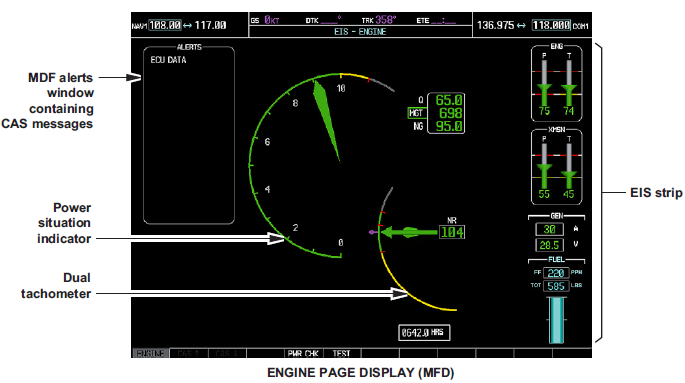Click the cyan fuel quantity bar gauge
Viewport: 685px width, 383px height.
557,320
